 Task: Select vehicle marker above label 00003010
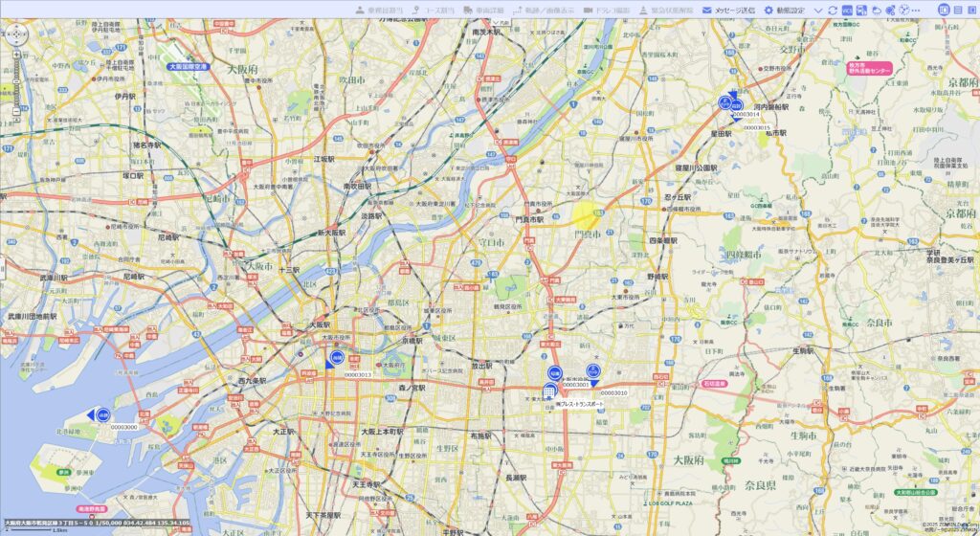pyautogui.click(x=593, y=372)
